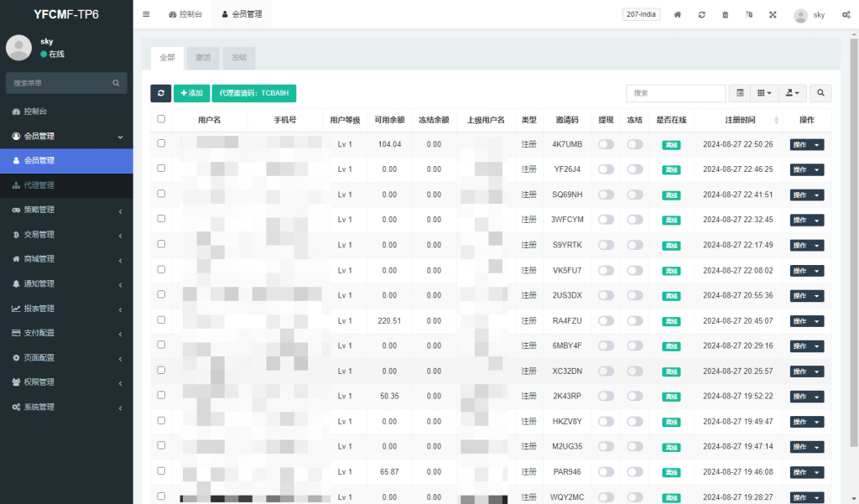
Task: Click the dark table refresh button
Action: pos(161,93)
